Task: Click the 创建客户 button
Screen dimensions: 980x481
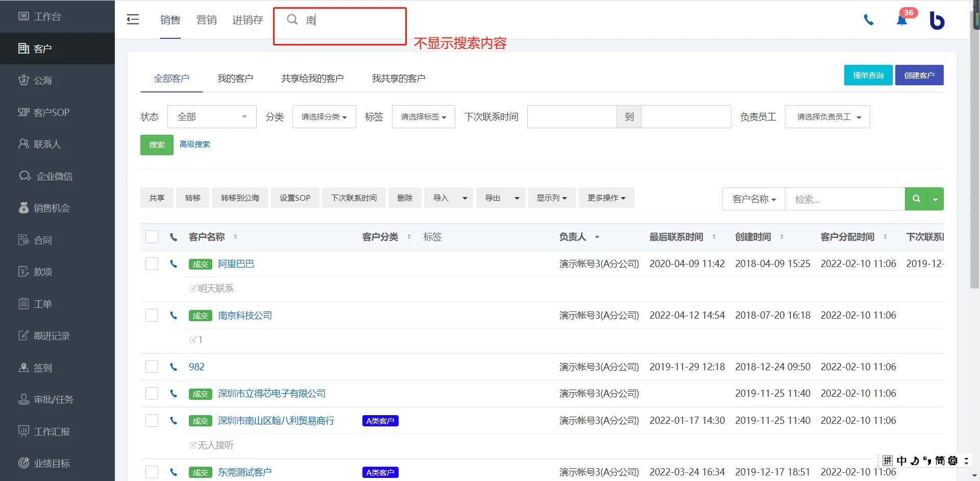Action: point(919,75)
